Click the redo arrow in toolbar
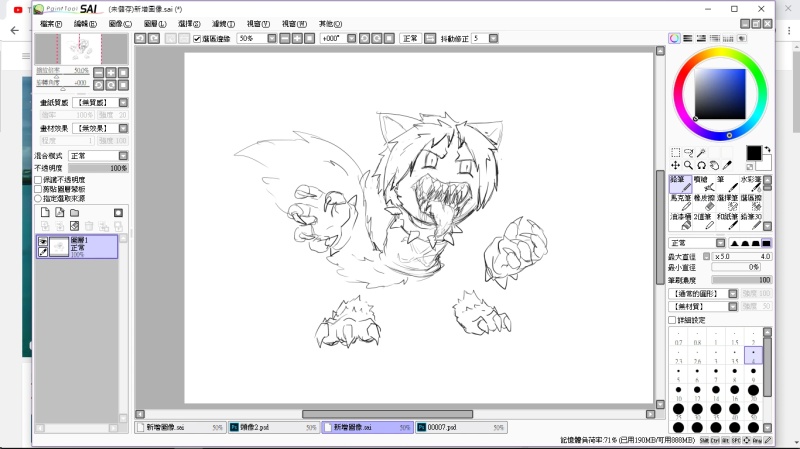The height and width of the screenshot is (449, 800). 154,38
